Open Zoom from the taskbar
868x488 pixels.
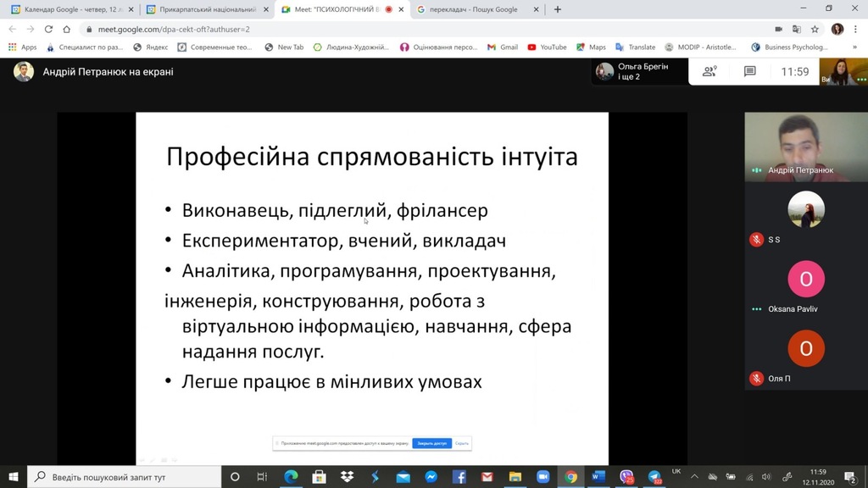point(542,477)
